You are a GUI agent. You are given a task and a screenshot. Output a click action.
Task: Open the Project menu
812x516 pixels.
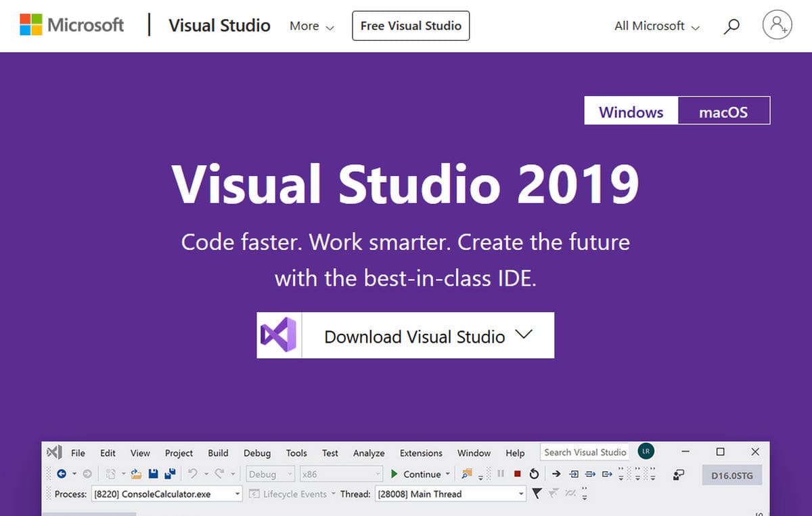(x=179, y=453)
